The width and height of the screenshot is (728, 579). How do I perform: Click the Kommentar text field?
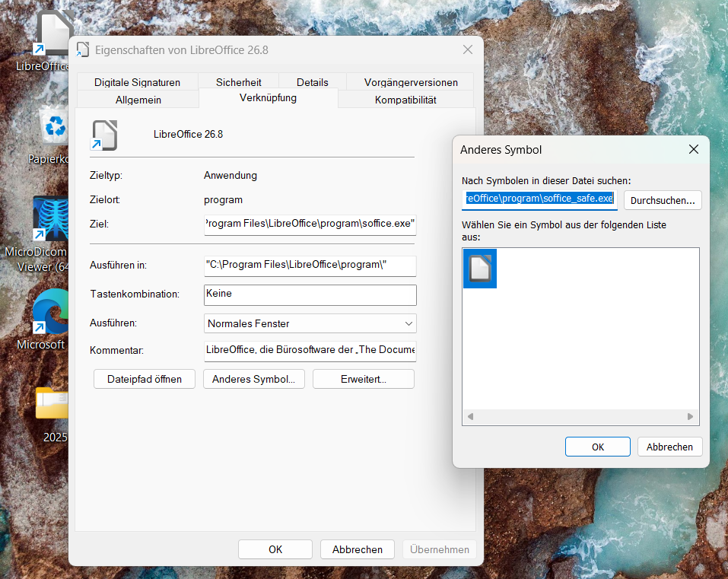point(310,351)
